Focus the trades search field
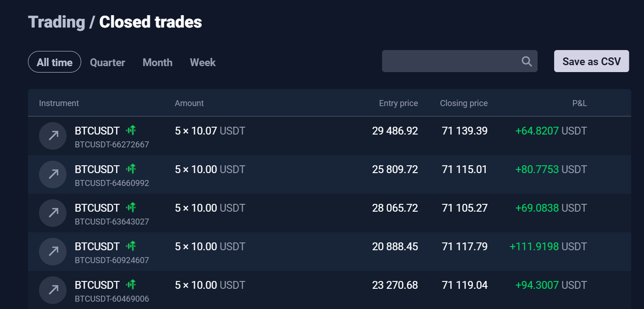The height and width of the screenshot is (309, 644). click(x=460, y=61)
